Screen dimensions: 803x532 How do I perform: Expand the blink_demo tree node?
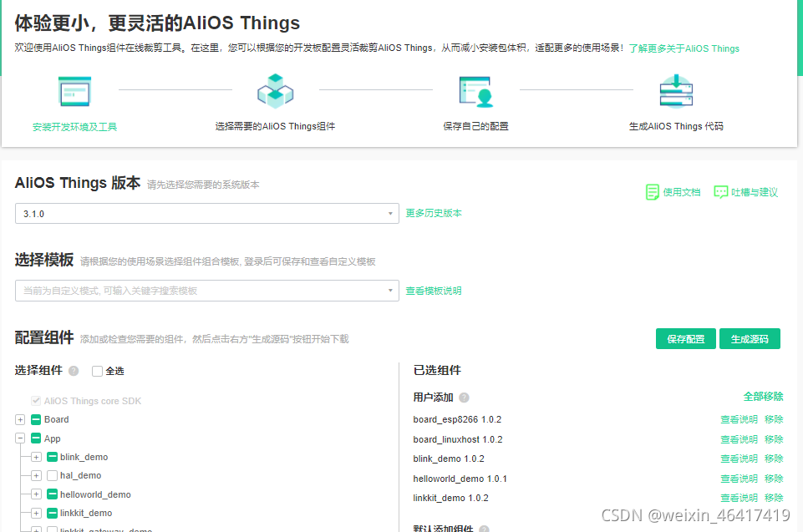pyautogui.click(x=36, y=457)
